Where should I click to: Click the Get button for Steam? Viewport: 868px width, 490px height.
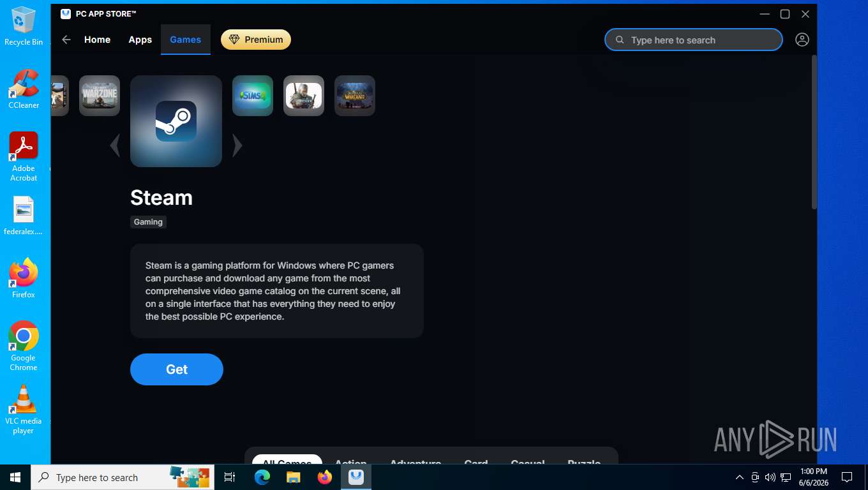177,369
